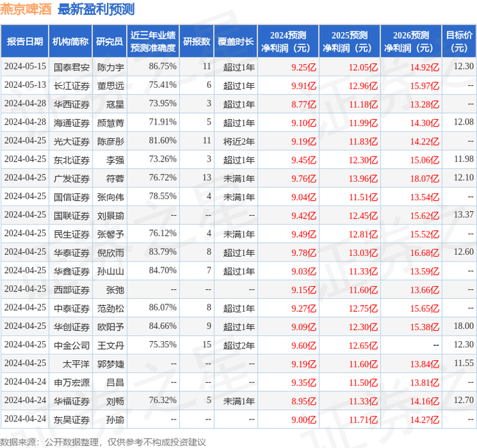Click the 申万宏源 institution cell
Screen dimensions: 477x448
coord(72,383)
